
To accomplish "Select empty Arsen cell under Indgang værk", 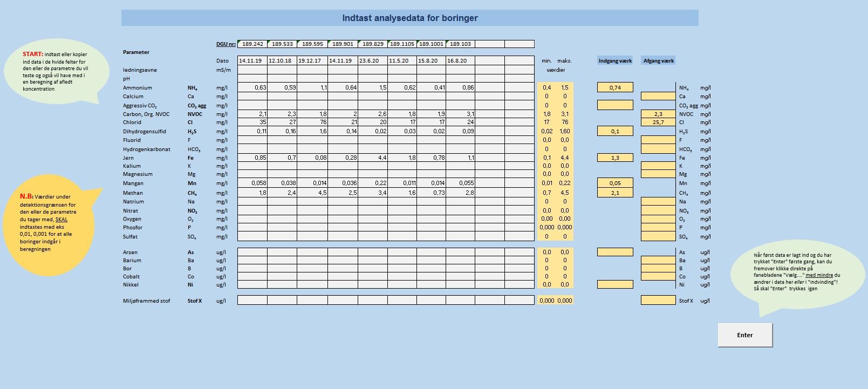I will click(615, 252).
